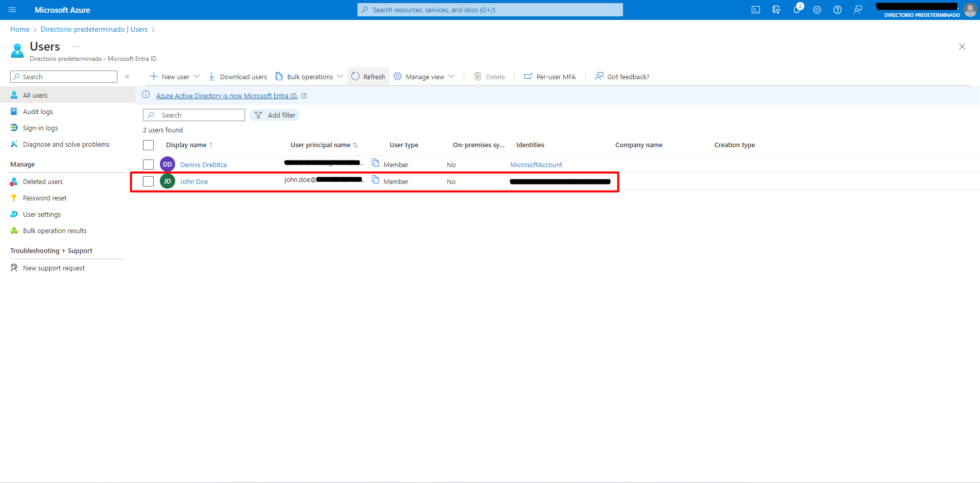
Task: Click the help question mark icon
Action: pyautogui.click(x=838, y=10)
